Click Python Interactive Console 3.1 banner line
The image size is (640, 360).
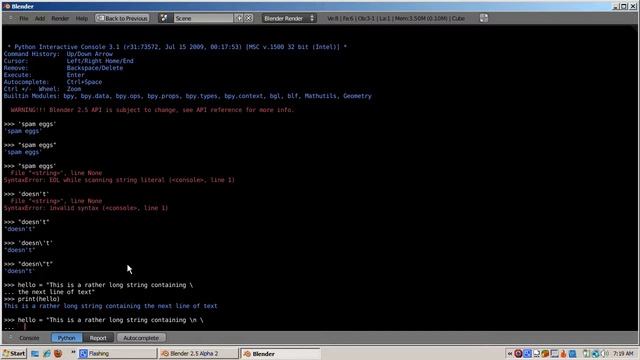(x=177, y=47)
